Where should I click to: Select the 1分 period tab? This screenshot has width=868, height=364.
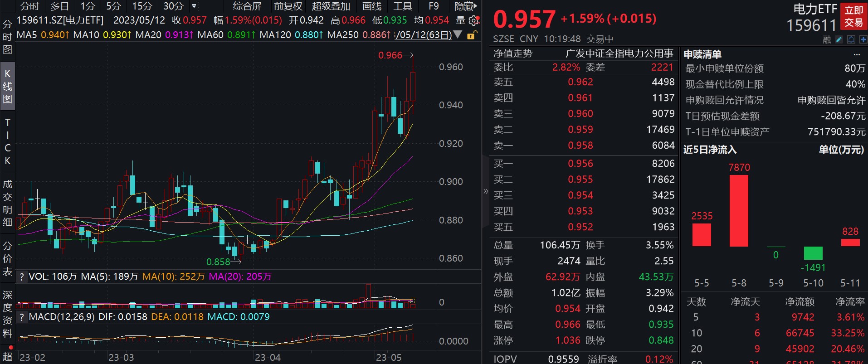point(88,6)
